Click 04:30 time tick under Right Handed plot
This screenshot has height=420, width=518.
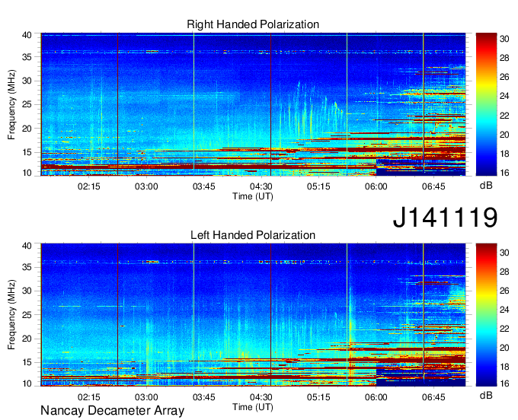261,186
